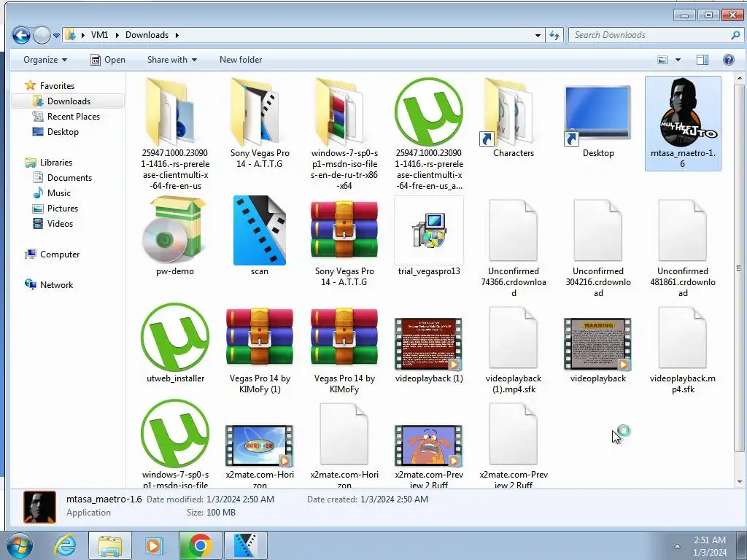The height and width of the screenshot is (560, 747).
Task: Open Videos library
Action: pos(60,223)
